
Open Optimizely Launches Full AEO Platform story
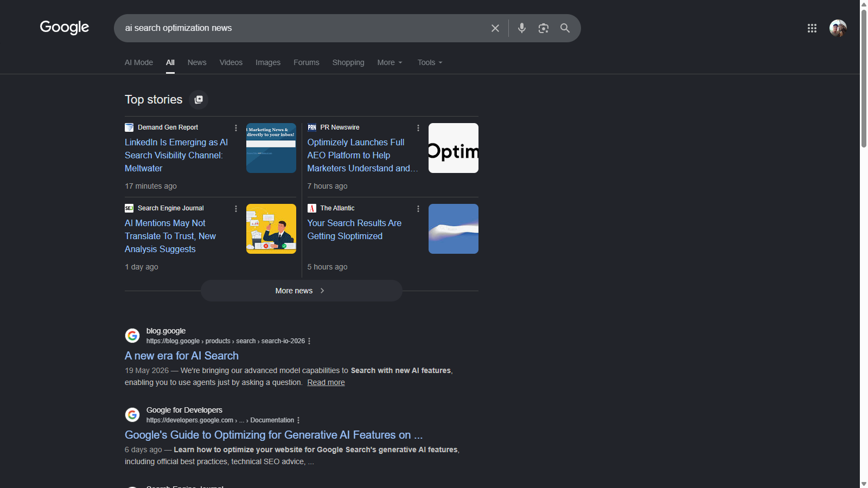click(x=362, y=155)
